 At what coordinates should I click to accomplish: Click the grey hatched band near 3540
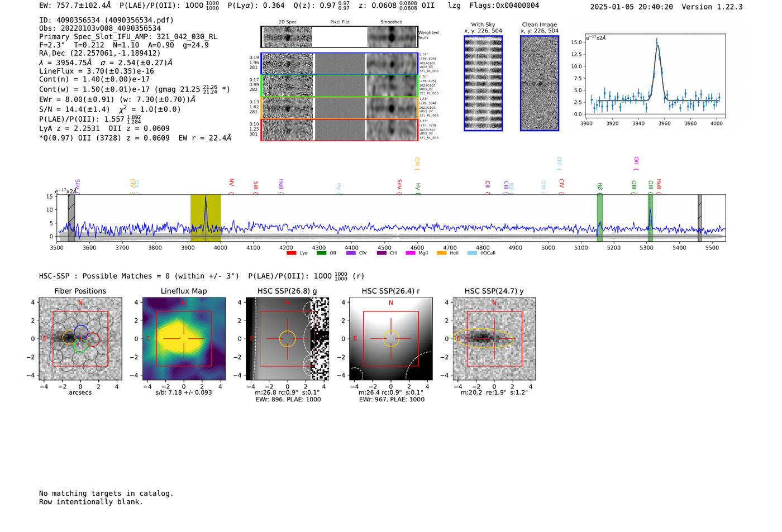click(x=71, y=218)
